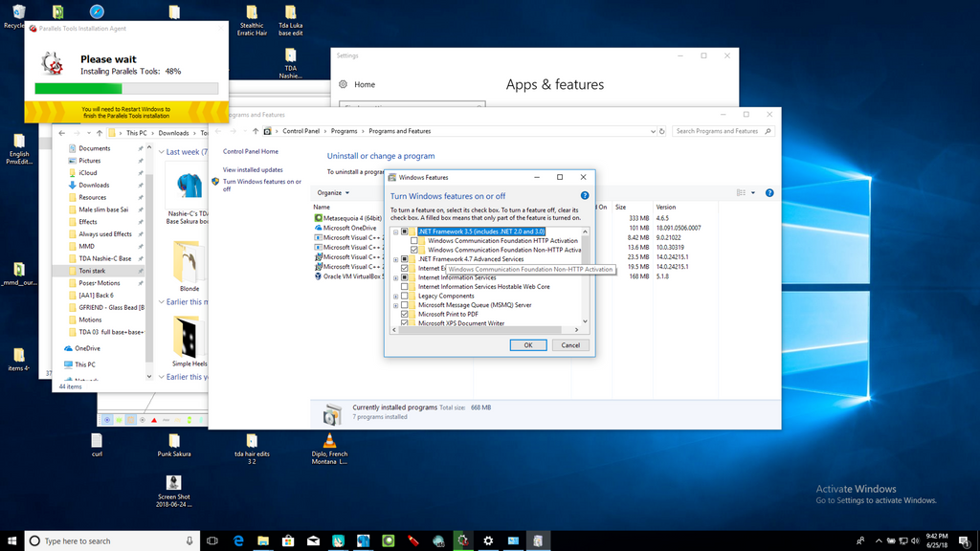Open the Punk Sakura desktop folder
This screenshot has width=980, height=551.
pos(174,446)
